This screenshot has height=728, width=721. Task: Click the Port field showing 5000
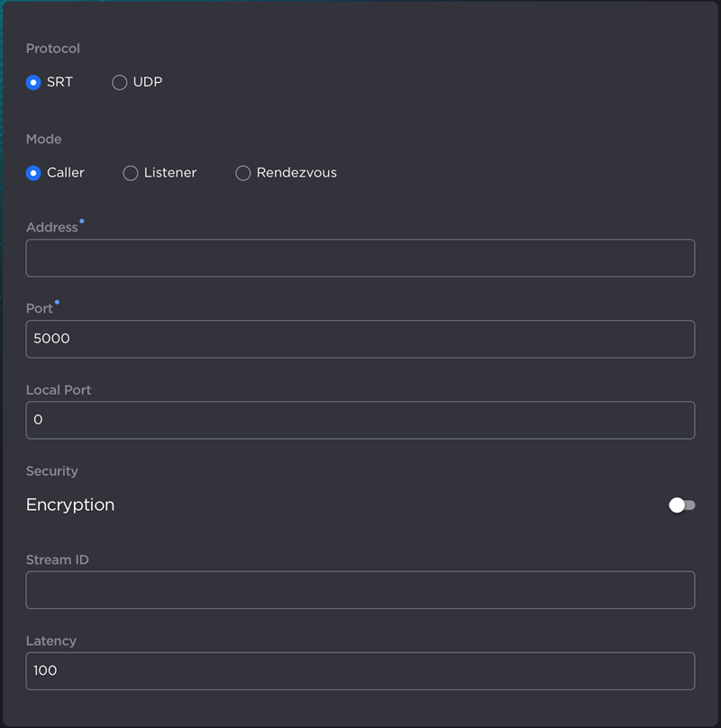tap(360, 339)
